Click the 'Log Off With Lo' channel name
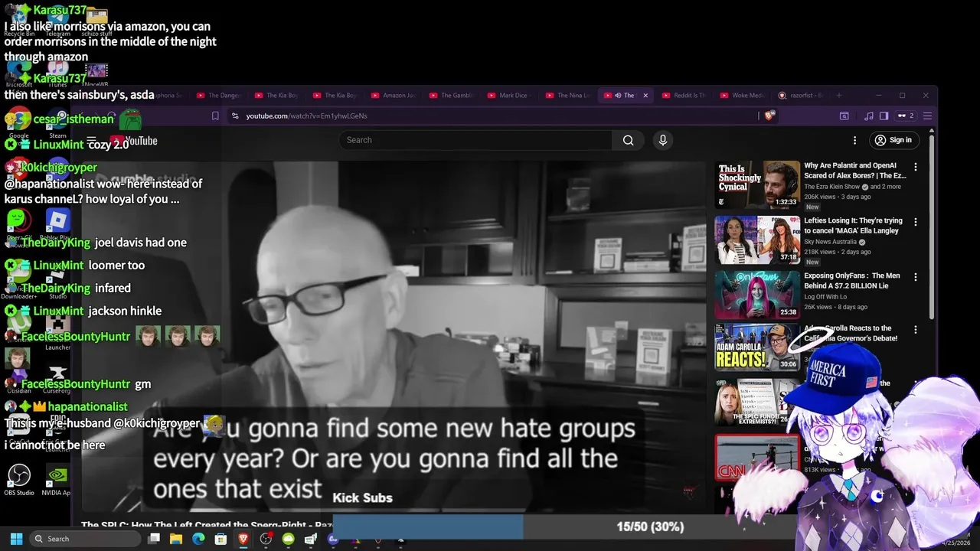The width and height of the screenshot is (980, 551). coord(825,297)
